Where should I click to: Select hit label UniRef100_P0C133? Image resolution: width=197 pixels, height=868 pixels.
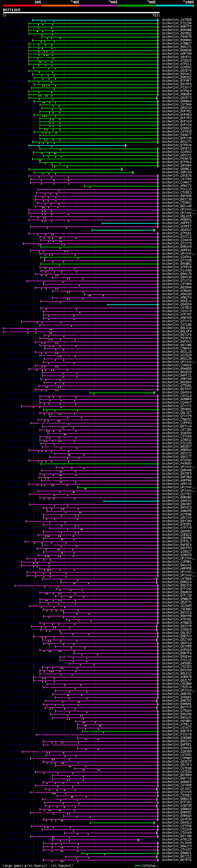[177, 189]
